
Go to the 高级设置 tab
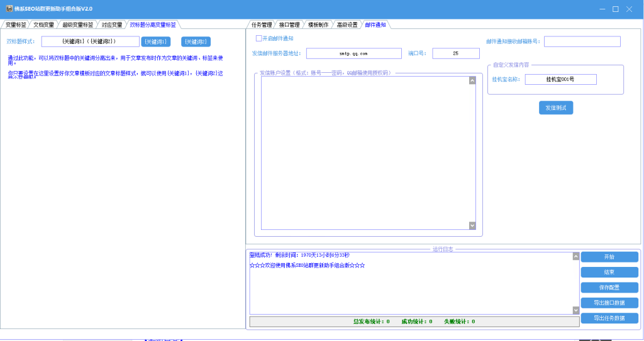(x=347, y=24)
